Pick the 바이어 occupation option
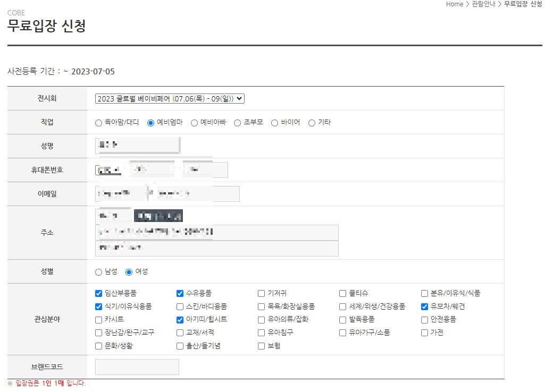Screen dimensions: 545x392 point(274,122)
